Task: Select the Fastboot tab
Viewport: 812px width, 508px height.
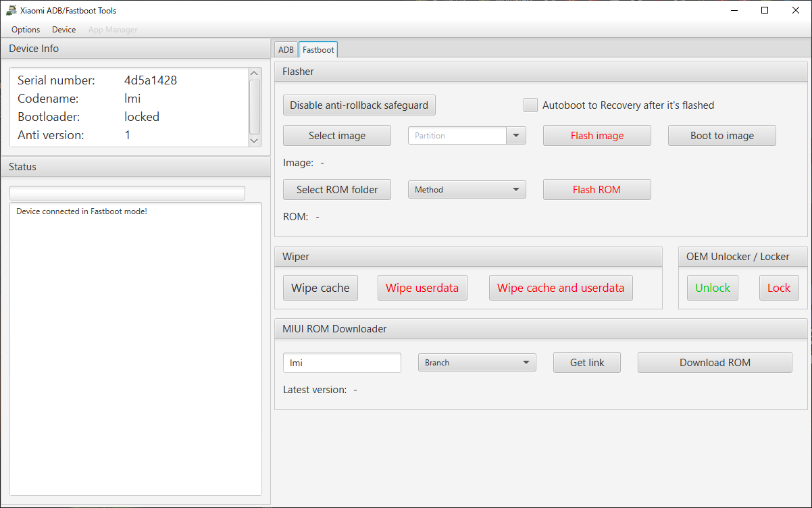Action: click(x=318, y=49)
